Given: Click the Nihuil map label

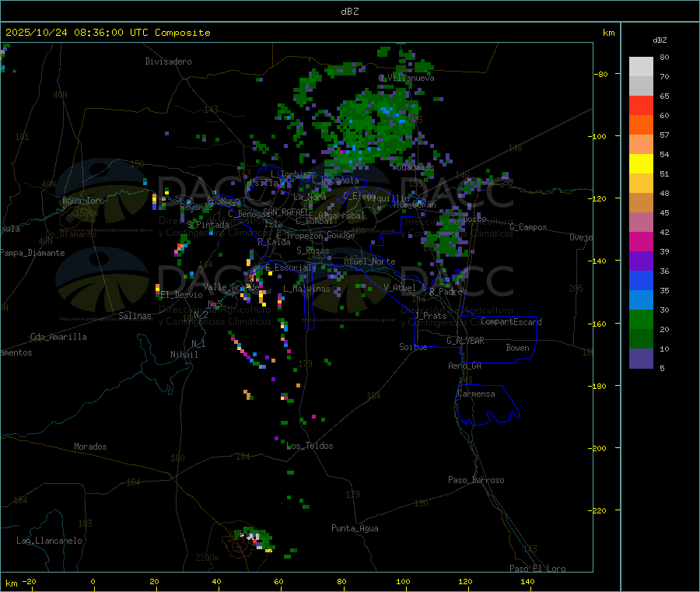Looking at the screenshot, I should click(x=184, y=355).
